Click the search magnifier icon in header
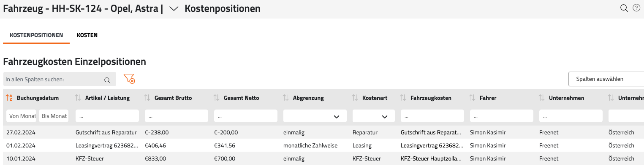 point(624,8)
